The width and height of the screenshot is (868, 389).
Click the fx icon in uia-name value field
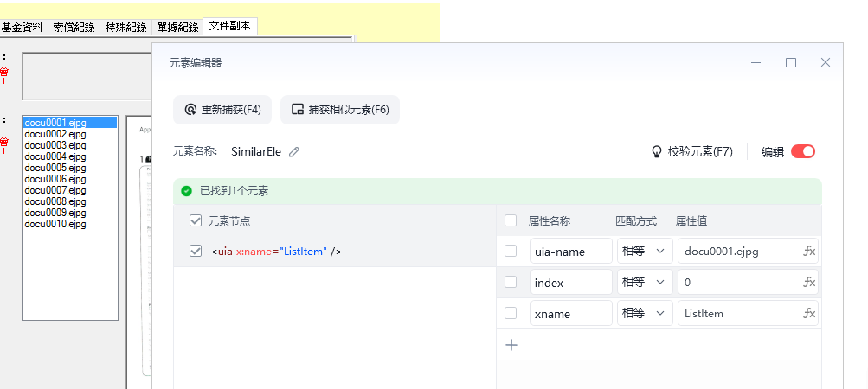(x=809, y=252)
